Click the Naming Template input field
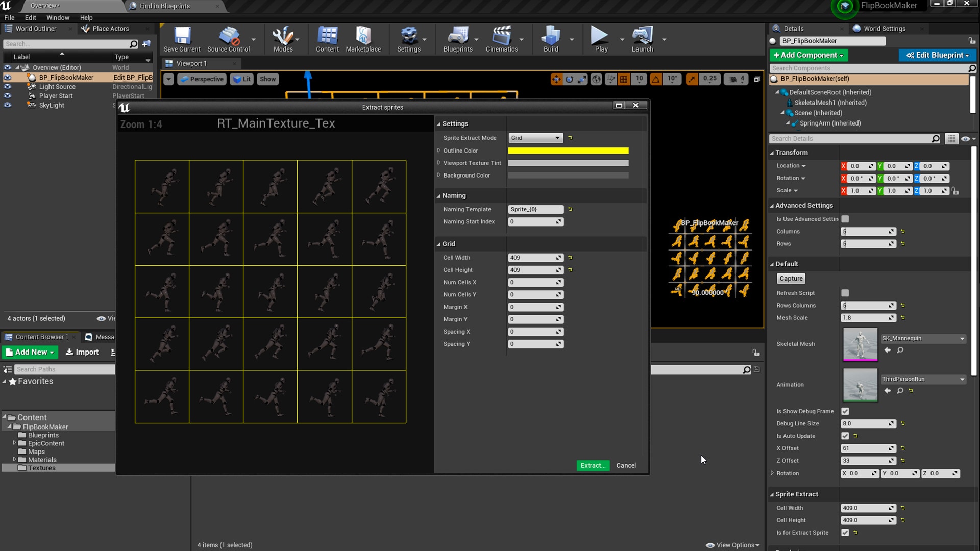 point(535,209)
